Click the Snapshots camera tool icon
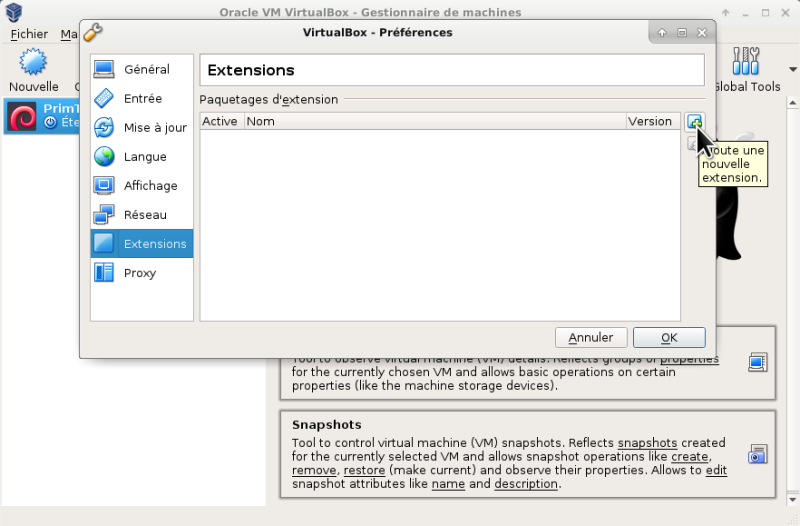The width and height of the screenshot is (800, 526). (x=758, y=454)
